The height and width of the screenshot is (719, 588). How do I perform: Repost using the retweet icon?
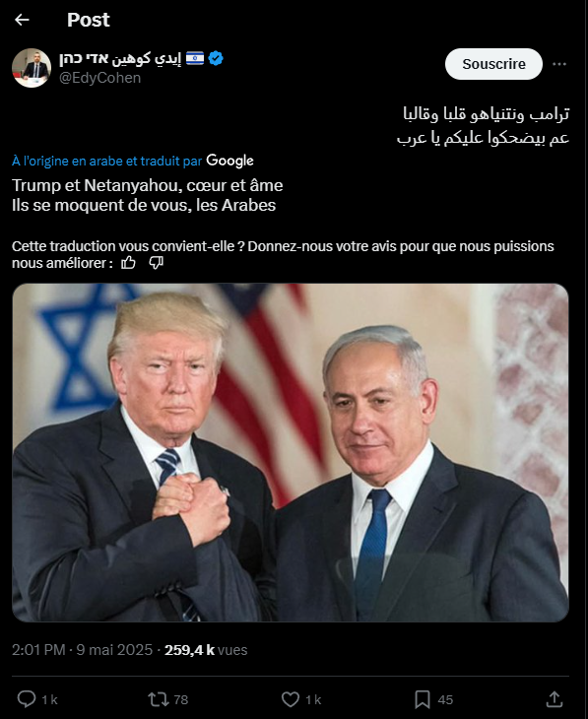pos(159,699)
